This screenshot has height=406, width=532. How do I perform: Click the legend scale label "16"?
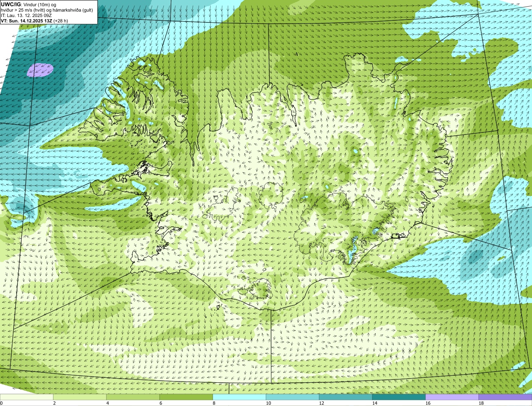pyautogui.click(x=428, y=403)
